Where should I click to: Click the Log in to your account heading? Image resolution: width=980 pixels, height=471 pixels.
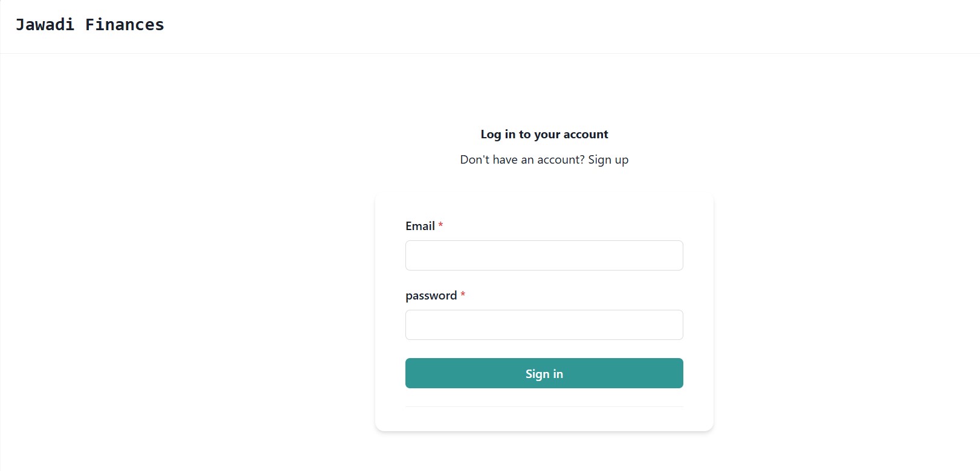pyautogui.click(x=543, y=134)
